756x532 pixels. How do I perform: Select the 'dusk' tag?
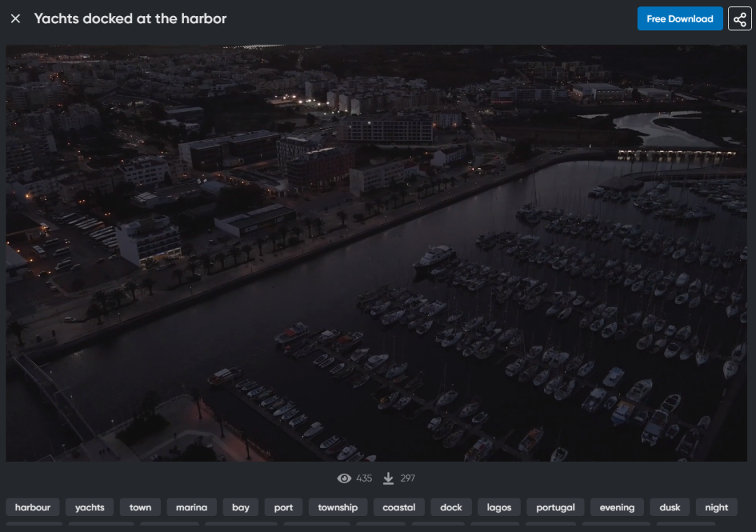pyautogui.click(x=670, y=507)
